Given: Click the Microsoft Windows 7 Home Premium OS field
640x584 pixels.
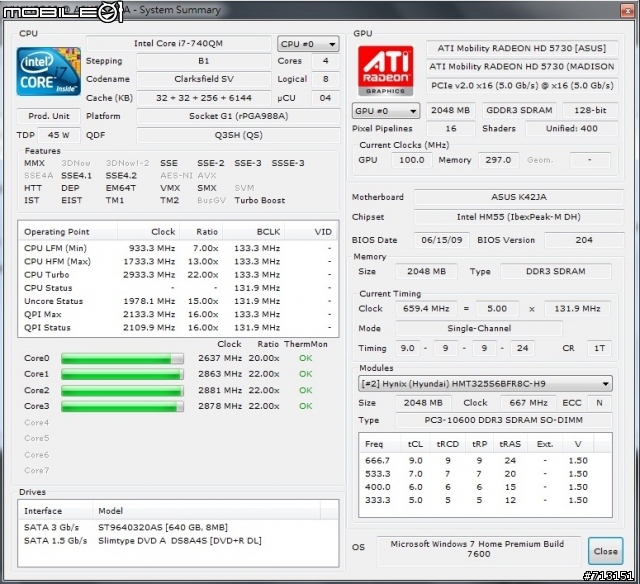Looking at the screenshot, I should [x=478, y=550].
